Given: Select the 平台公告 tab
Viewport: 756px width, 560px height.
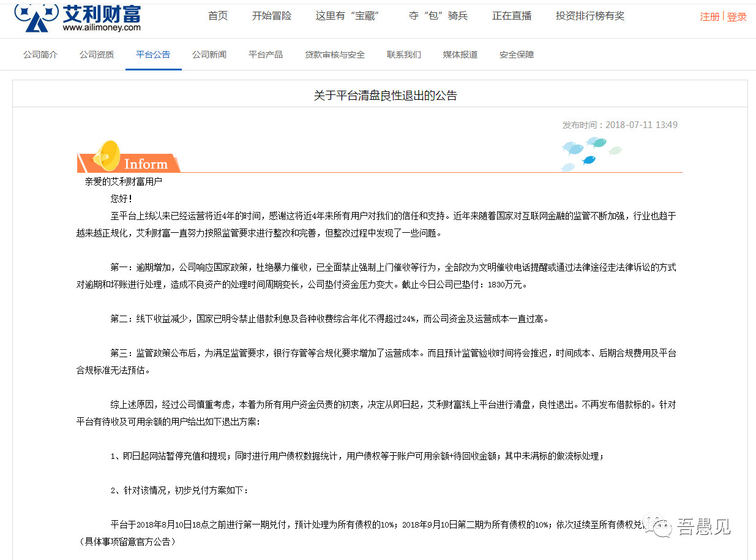Looking at the screenshot, I should point(153,55).
